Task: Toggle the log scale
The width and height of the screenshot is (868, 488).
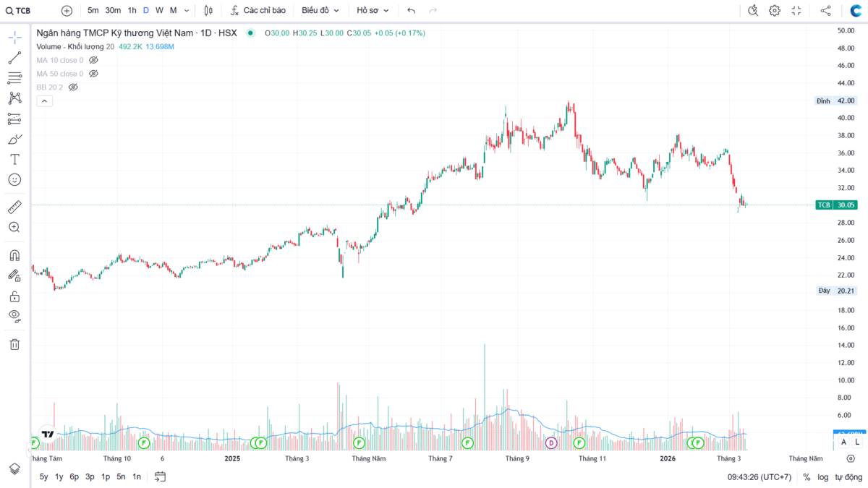Action: click(823, 477)
